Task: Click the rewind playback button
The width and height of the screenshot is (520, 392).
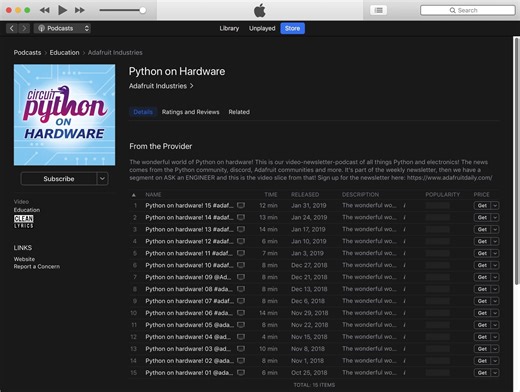Action: pos(44,10)
